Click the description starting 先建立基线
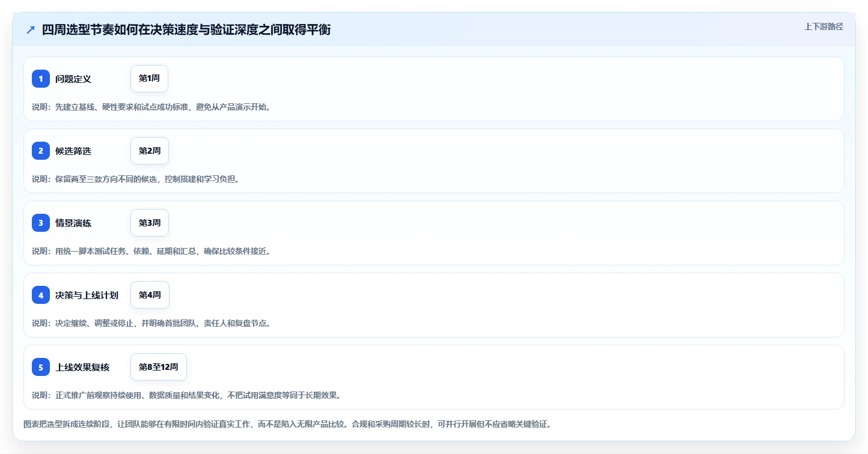This screenshot has height=454, width=868. tap(151, 107)
